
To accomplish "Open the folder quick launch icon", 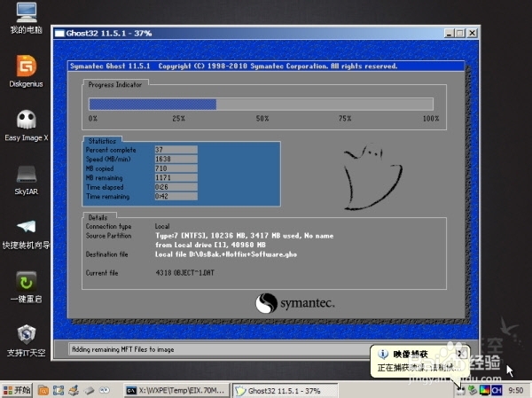I will (43, 391).
